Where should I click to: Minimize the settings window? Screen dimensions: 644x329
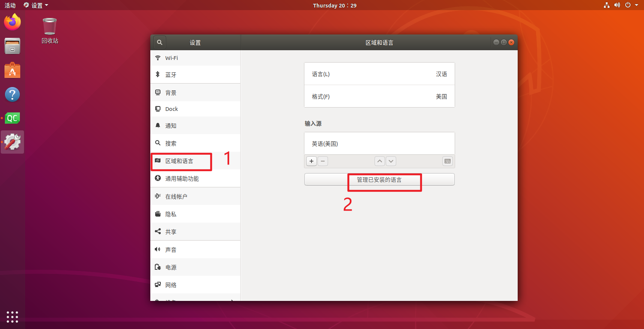pos(496,42)
